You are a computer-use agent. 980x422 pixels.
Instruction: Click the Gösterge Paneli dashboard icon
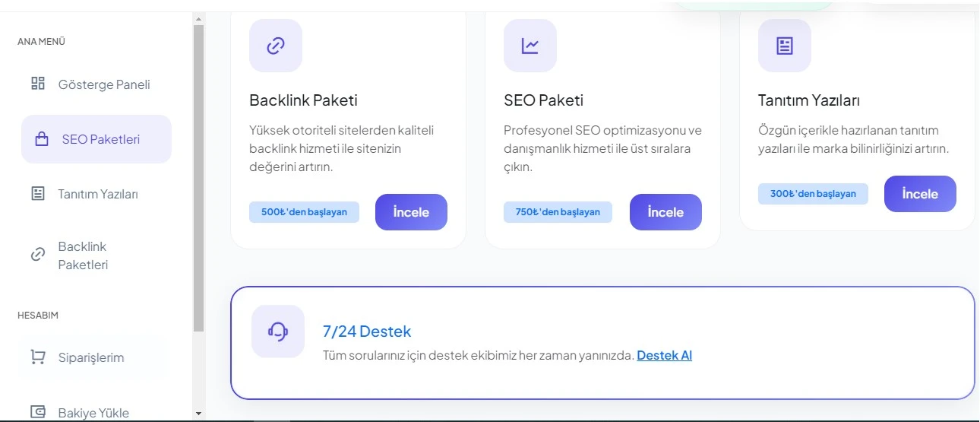(x=38, y=84)
